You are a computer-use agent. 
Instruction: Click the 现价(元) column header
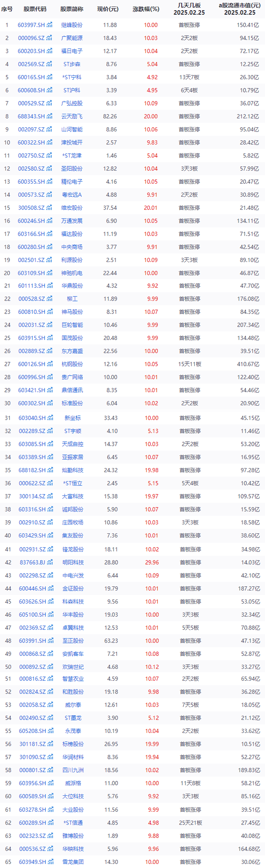108,9
